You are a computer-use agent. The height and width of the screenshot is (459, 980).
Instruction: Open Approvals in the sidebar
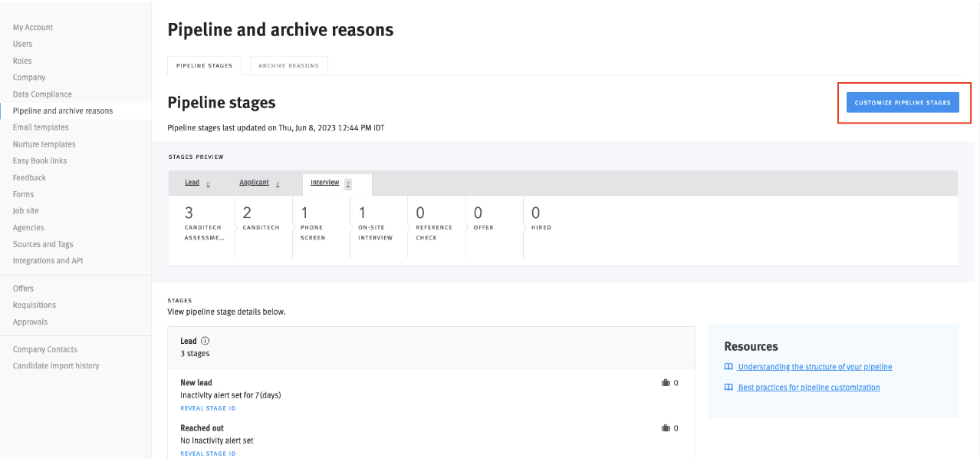click(30, 322)
